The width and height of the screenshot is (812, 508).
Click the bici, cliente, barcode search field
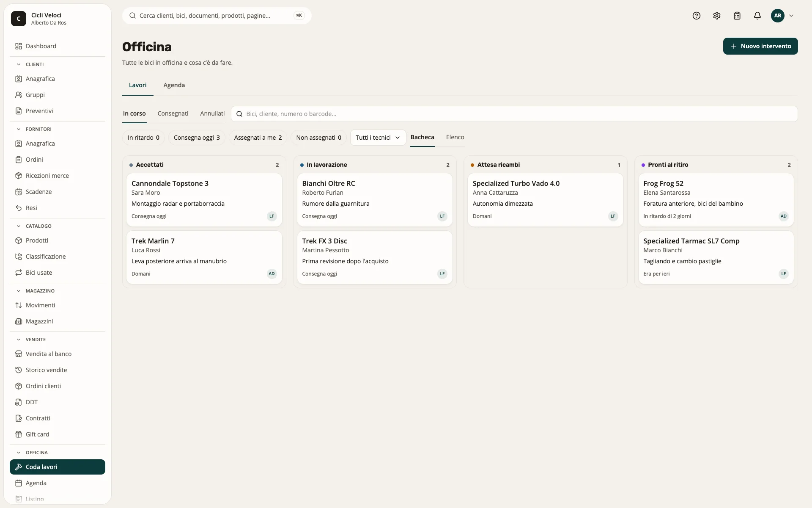(x=514, y=114)
